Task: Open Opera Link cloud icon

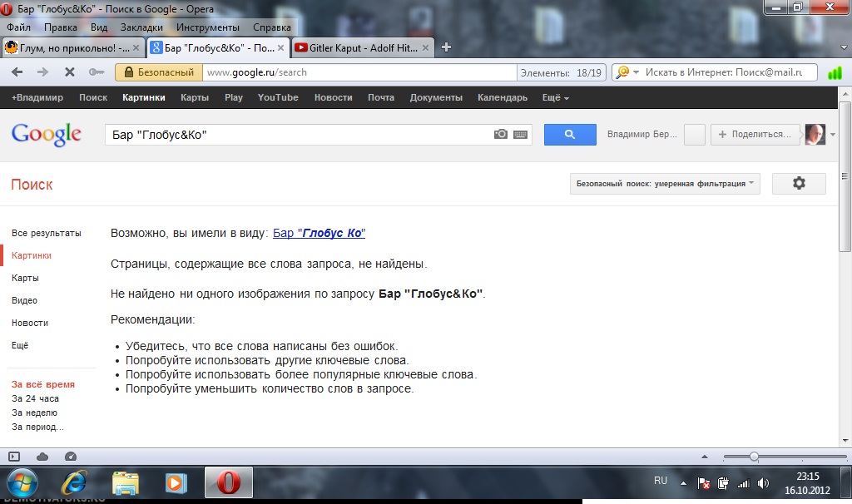Action: pos(42,457)
